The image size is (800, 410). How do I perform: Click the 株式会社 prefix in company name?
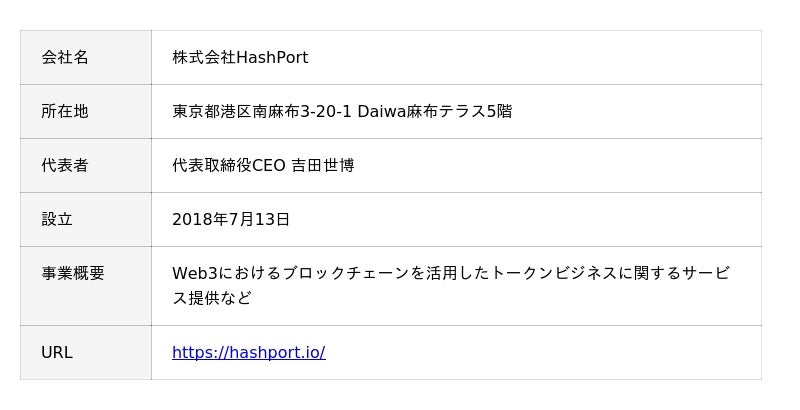(x=203, y=57)
